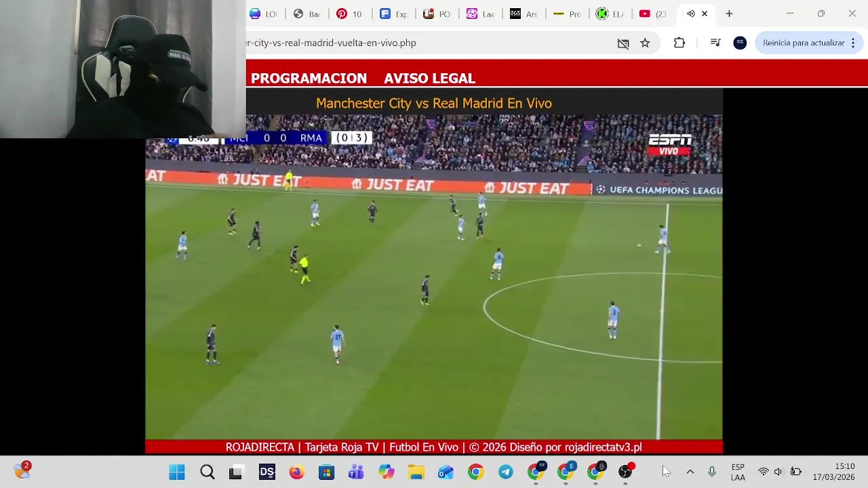Open the battery status icon
Image resolution: width=868 pixels, height=488 pixels.
795,472
